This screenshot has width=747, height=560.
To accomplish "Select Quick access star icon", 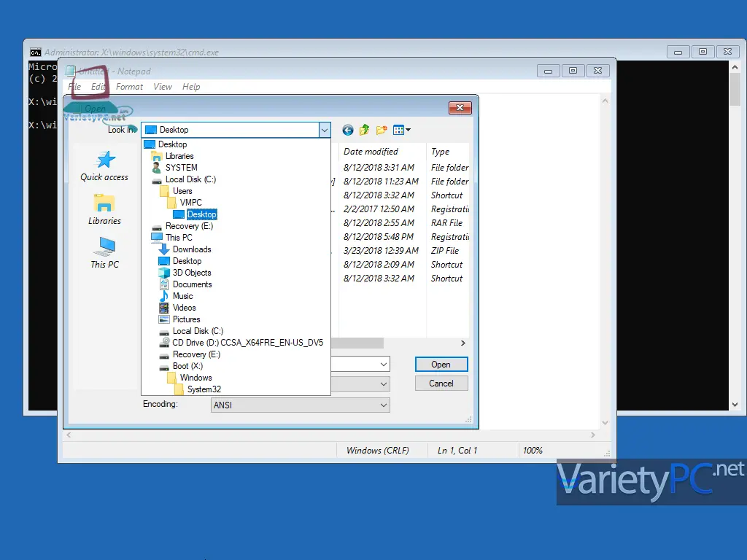I will click(105, 160).
